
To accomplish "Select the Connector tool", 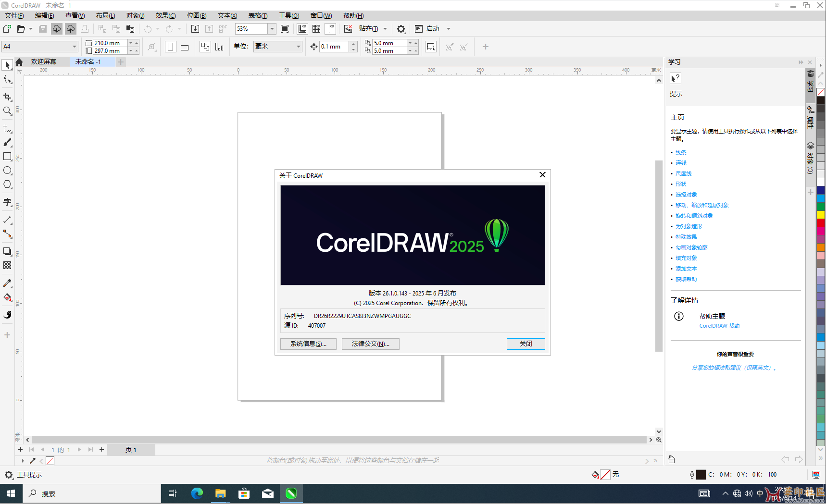I will pos(7,234).
